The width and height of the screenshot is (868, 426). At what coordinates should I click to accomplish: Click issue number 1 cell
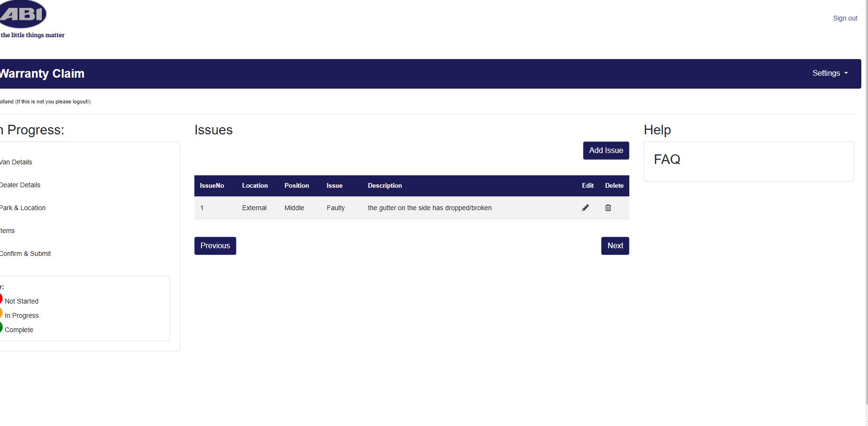202,208
